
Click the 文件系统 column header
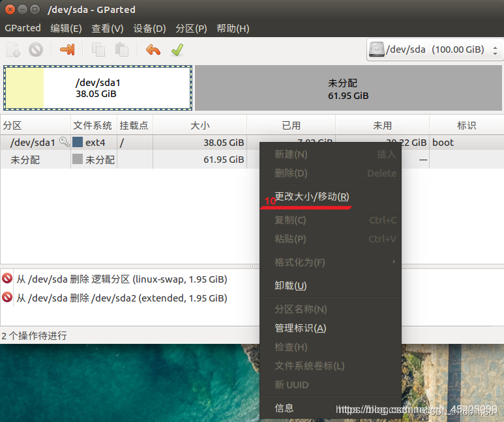93,125
